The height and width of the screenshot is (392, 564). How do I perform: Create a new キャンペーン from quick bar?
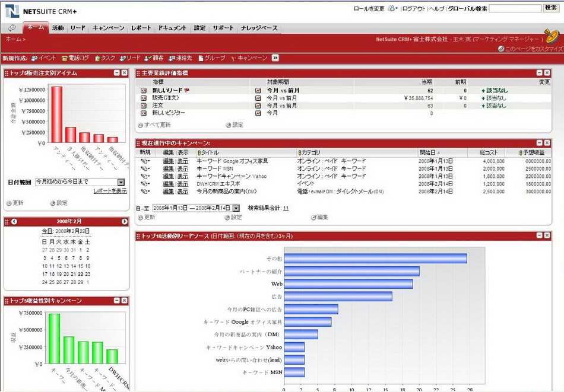249,58
